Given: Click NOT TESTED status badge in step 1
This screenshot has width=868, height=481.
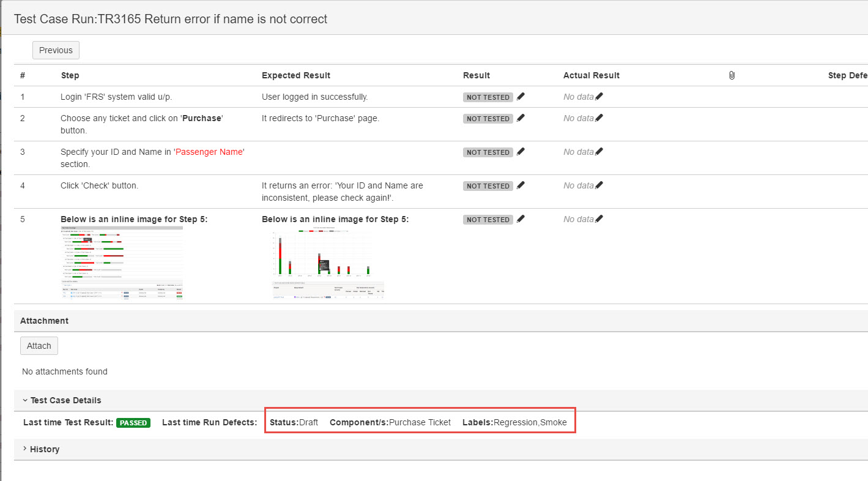Looking at the screenshot, I should 488,97.
